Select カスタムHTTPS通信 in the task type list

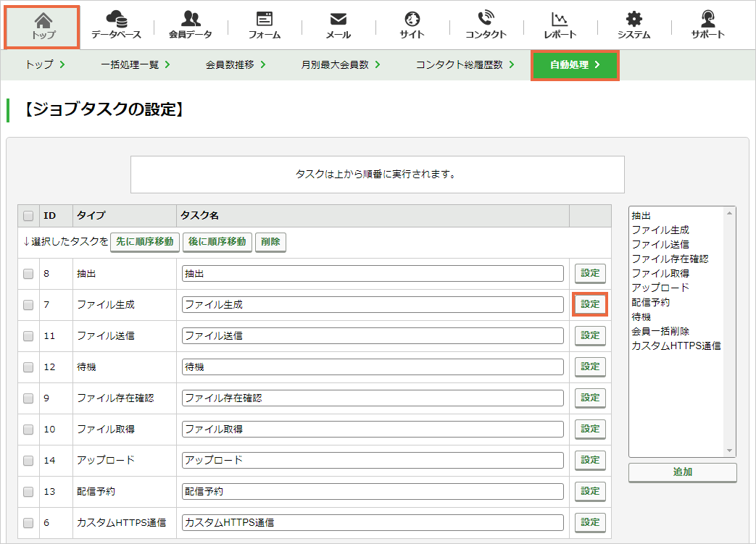(676, 346)
